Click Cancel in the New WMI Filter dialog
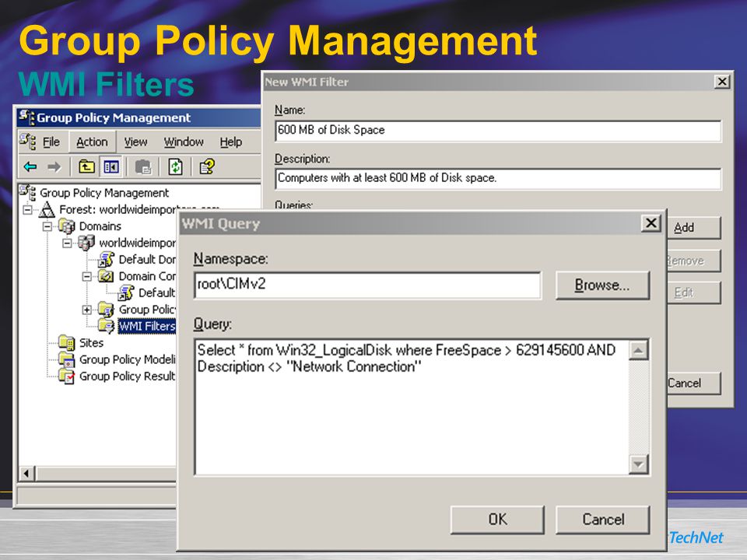This screenshot has height=560, width=747. [693, 383]
